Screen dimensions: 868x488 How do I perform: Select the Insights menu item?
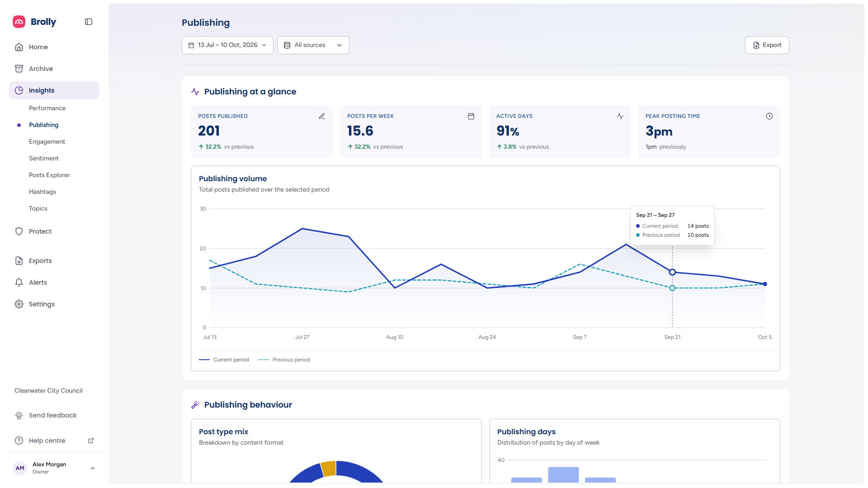54,90
